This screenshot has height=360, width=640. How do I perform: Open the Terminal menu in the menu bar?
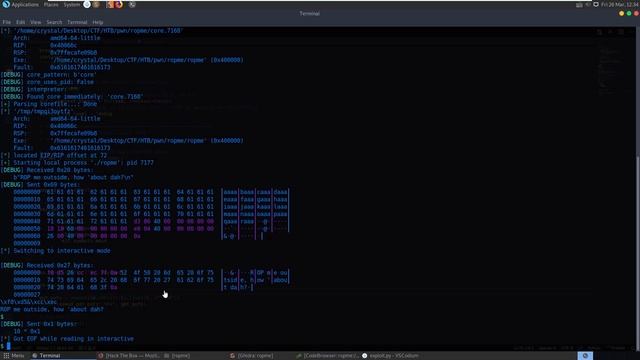[77, 22]
